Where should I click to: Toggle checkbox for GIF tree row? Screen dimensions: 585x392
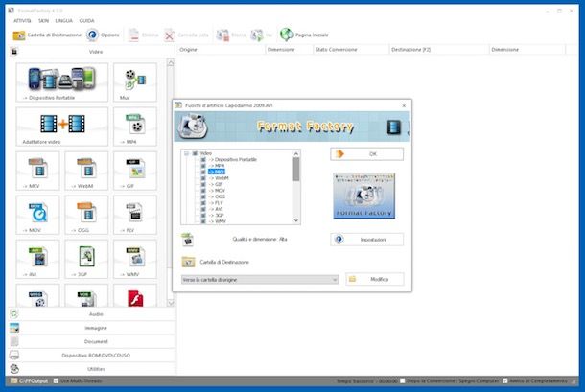[203, 184]
